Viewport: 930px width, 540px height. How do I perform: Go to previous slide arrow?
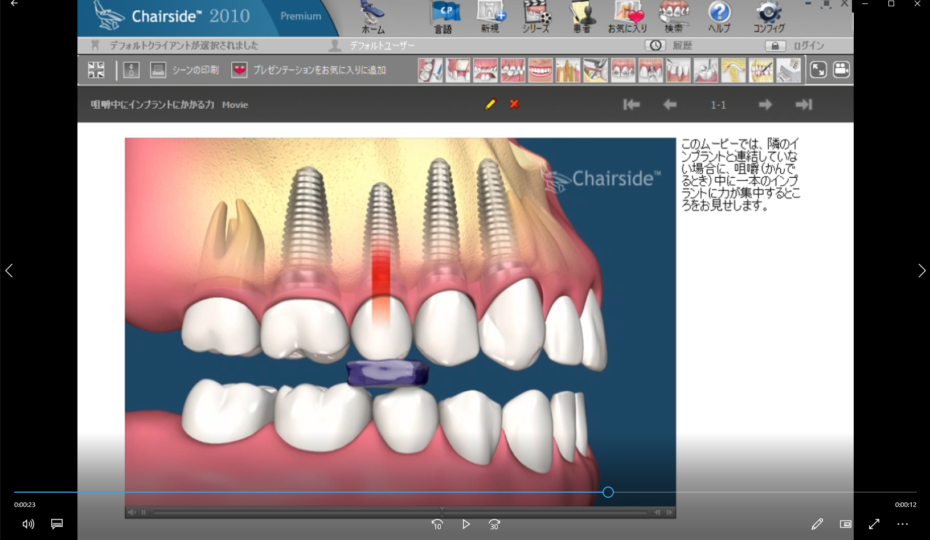670,104
